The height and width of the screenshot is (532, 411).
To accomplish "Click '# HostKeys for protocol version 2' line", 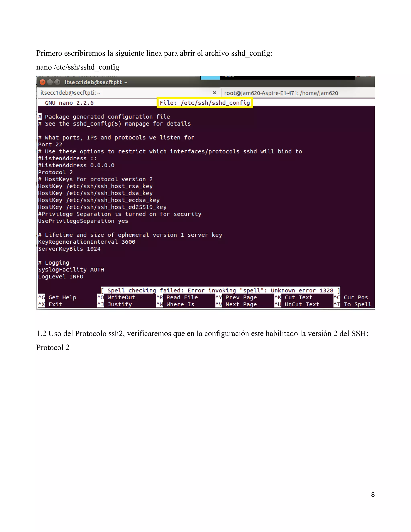I will 96,179.
